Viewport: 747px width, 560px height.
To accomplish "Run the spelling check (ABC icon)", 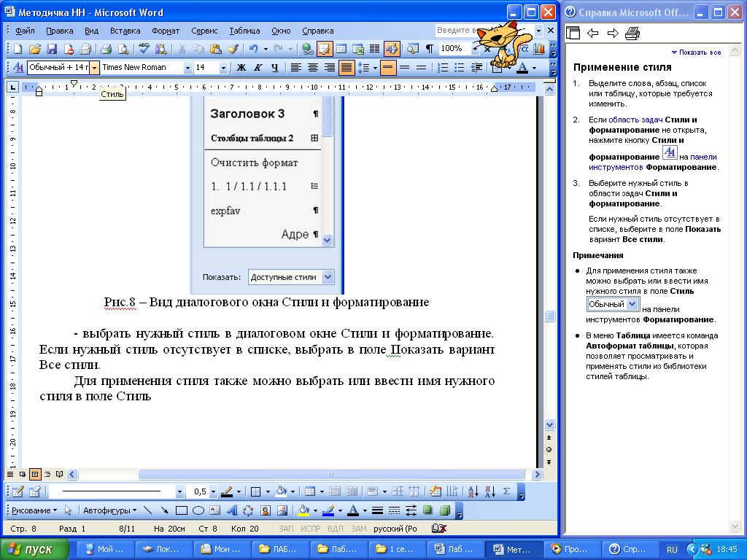I will (144, 49).
